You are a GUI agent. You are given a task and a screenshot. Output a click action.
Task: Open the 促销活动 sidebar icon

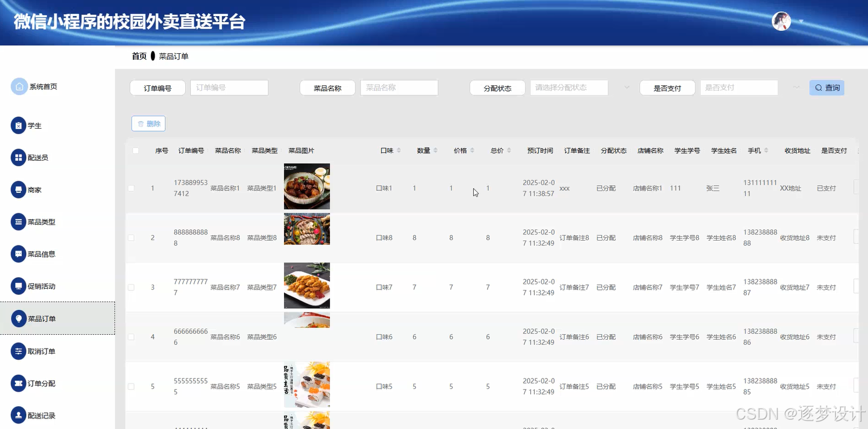(x=19, y=286)
